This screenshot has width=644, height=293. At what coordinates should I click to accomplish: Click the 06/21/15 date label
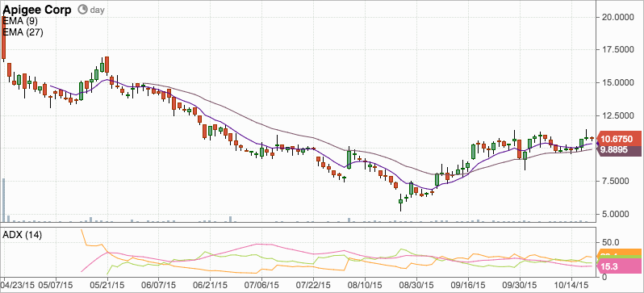click(210, 285)
